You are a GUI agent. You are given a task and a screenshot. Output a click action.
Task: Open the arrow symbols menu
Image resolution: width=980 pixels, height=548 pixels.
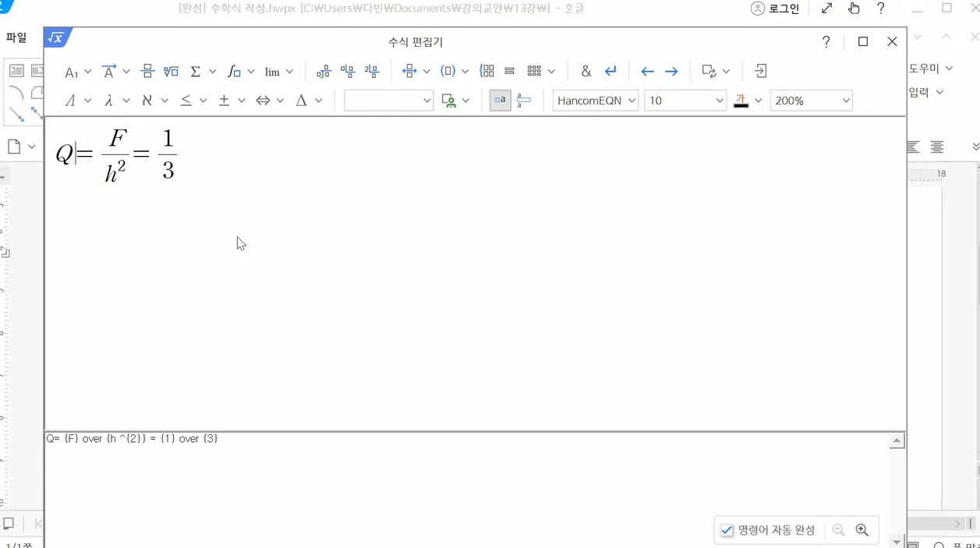[x=270, y=101]
